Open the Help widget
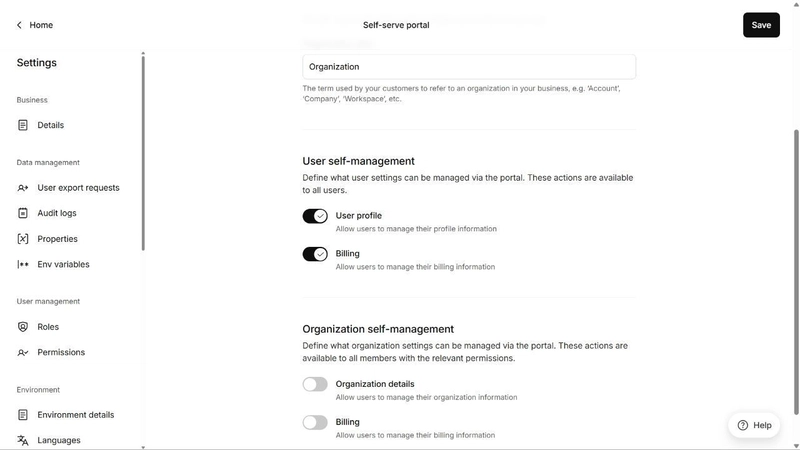Image resolution: width=800 pixels, height=450 pixels. point(754,425)
